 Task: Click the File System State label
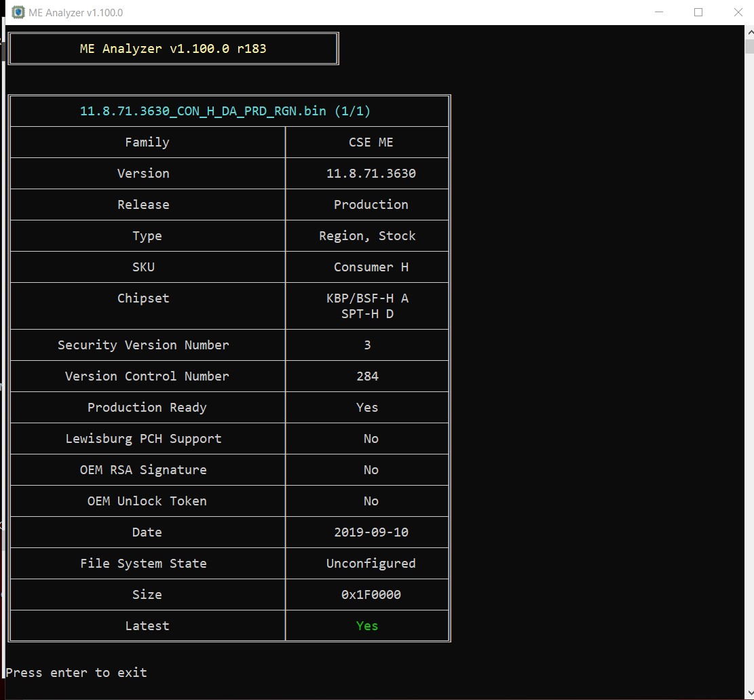[x=143, y=564]
